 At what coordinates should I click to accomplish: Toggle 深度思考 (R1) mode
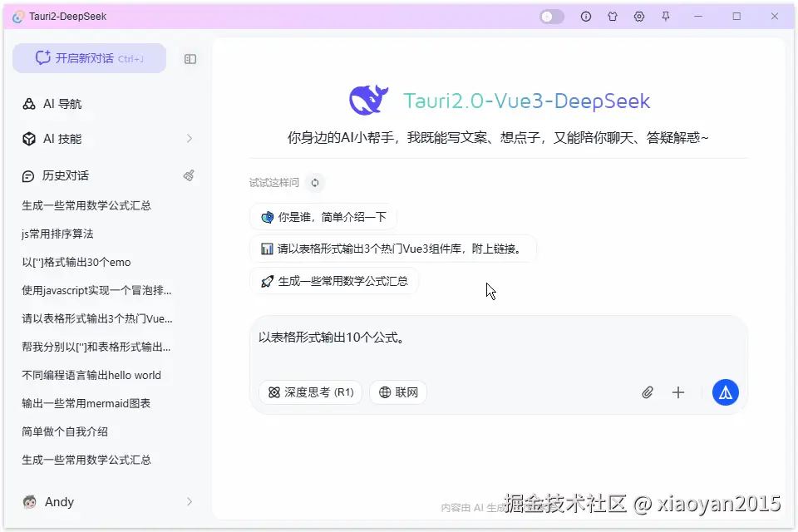coord(310,392)
